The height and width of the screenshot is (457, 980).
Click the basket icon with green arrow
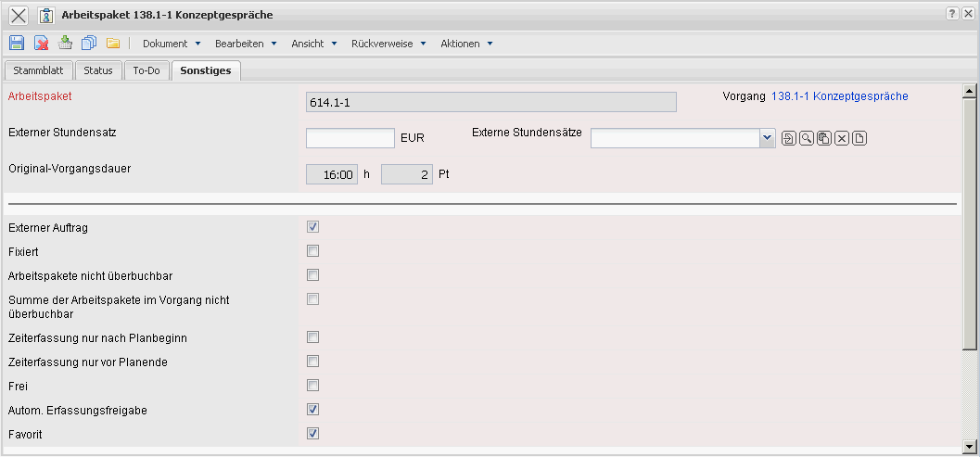65,43
